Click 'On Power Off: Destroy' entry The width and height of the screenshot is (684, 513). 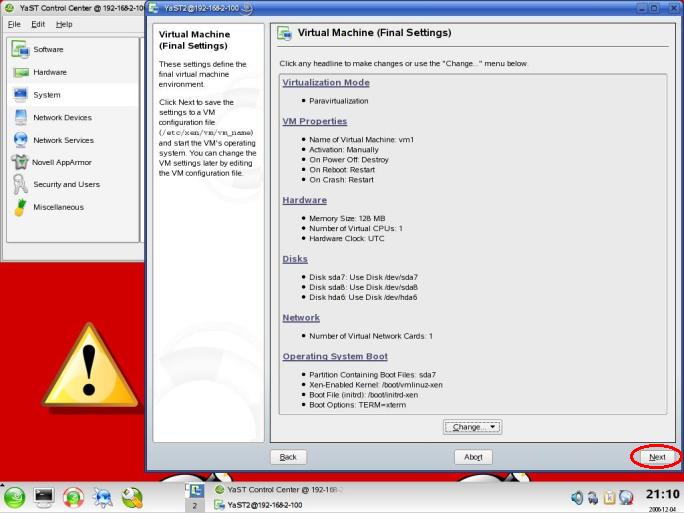click(x=349, y=160)
